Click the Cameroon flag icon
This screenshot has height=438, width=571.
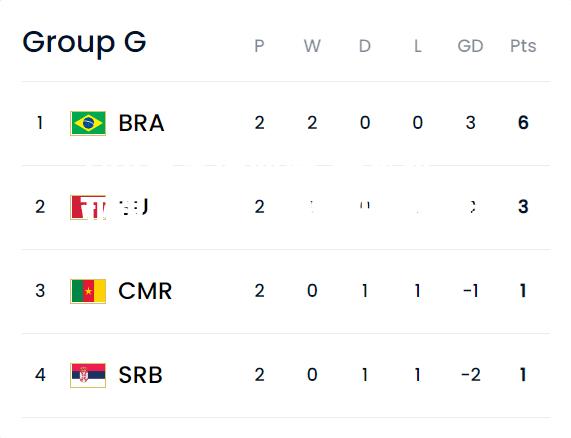coord(88,291)
